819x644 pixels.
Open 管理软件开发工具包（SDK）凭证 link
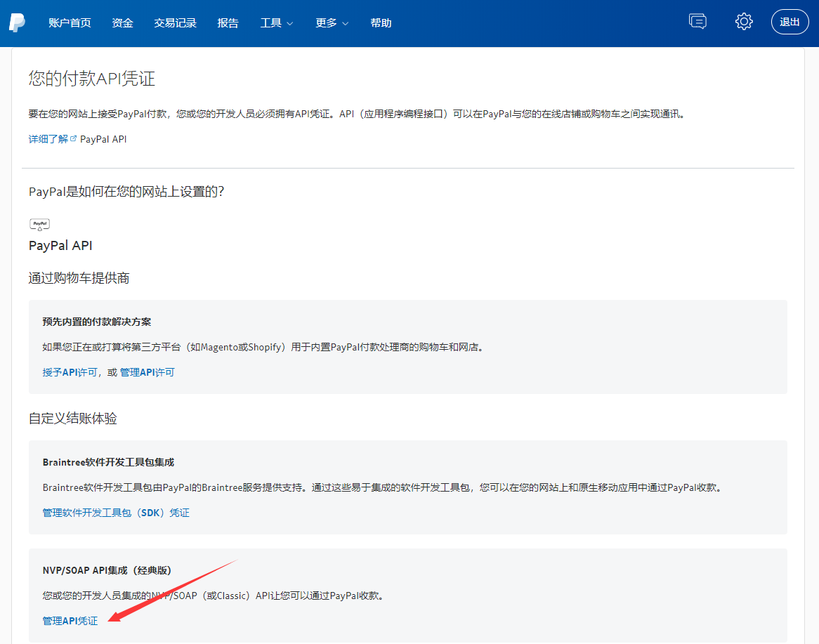(116, 513)
